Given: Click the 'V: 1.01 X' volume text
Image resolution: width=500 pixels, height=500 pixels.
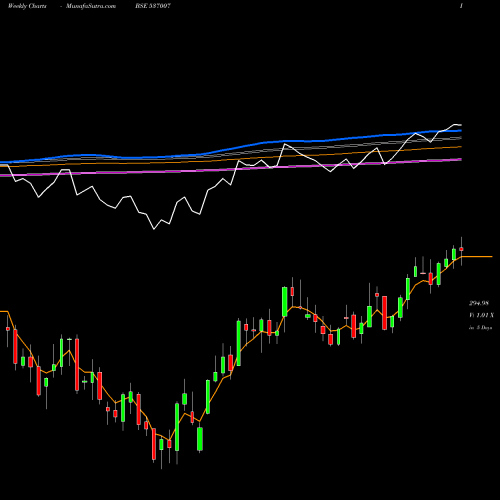Looking at the screenshot, I should coord(481,315).
